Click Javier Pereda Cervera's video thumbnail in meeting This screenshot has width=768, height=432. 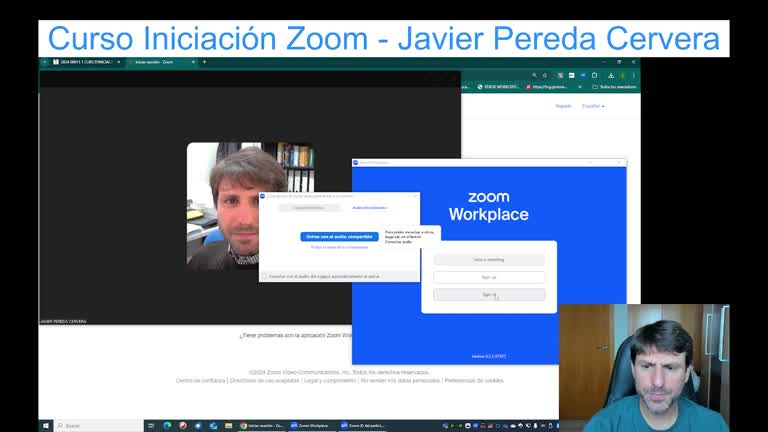(250, 206)
